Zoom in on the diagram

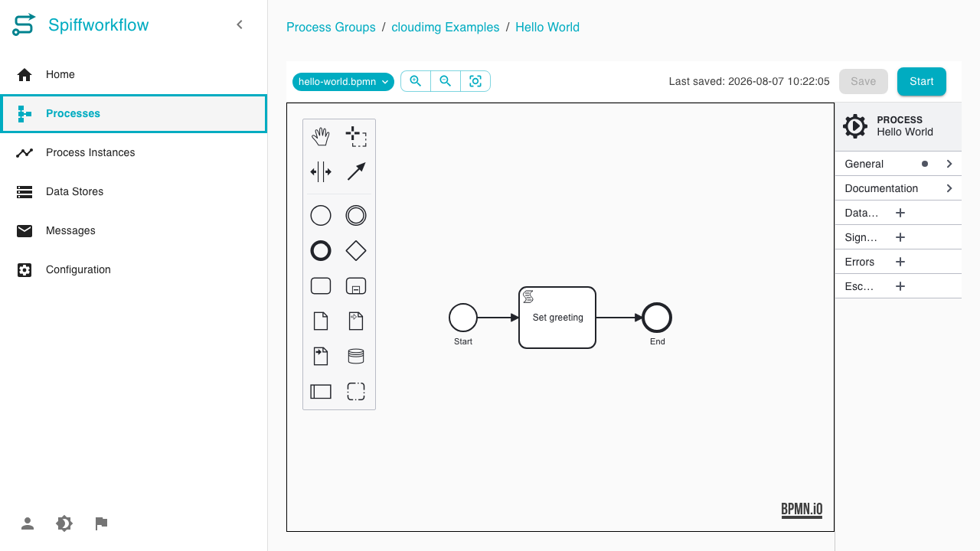(x=416, y=81)
